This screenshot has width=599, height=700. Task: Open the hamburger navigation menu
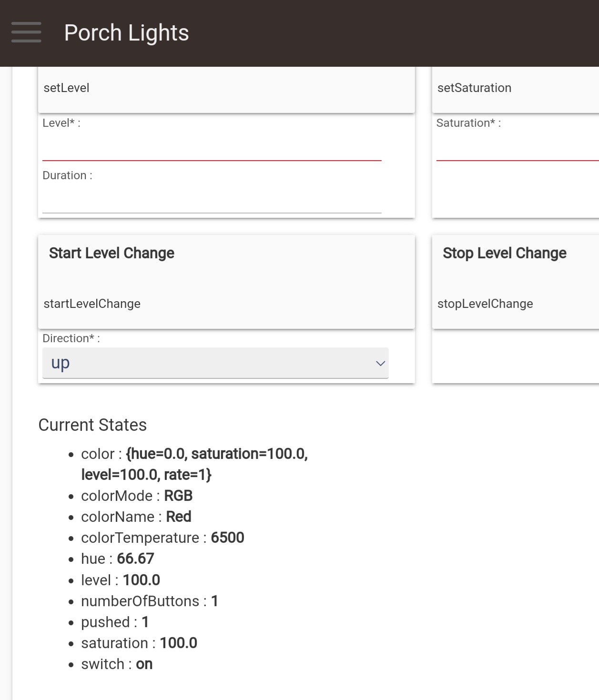26,32
